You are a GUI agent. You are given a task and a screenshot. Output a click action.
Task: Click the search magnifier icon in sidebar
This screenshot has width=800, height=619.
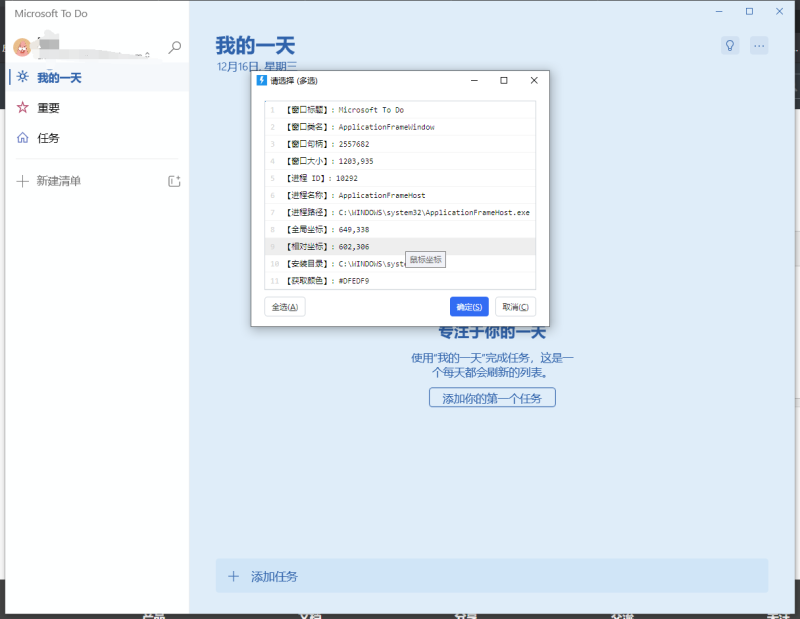(174, 47)
